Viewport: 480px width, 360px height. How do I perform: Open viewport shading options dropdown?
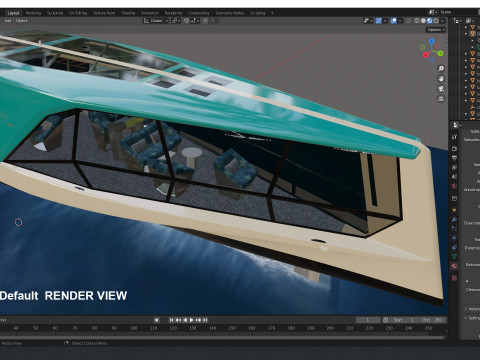tap(443, 21)
